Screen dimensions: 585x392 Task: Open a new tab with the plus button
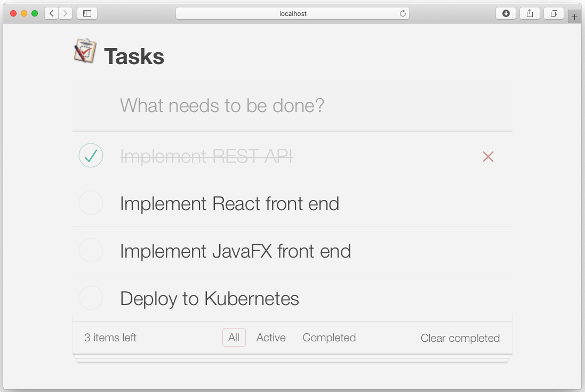(x=574, y=17)
